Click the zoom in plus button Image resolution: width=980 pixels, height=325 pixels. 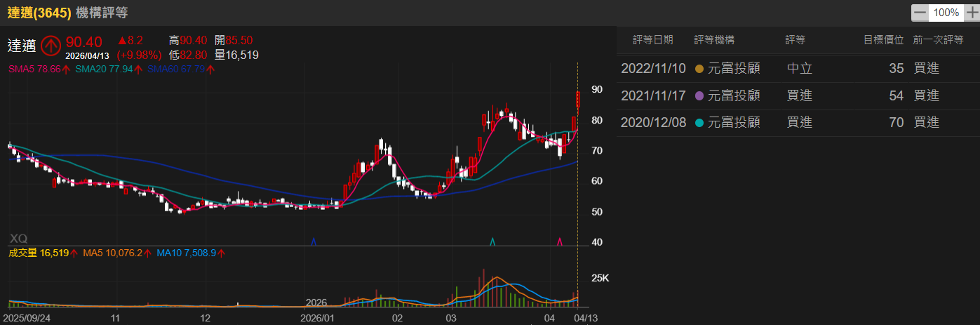click(x=971, y=13)
